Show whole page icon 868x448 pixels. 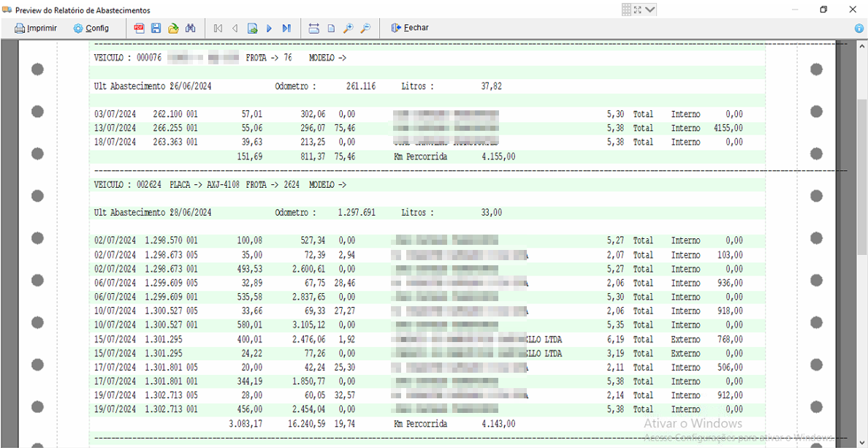coord(331,29)
